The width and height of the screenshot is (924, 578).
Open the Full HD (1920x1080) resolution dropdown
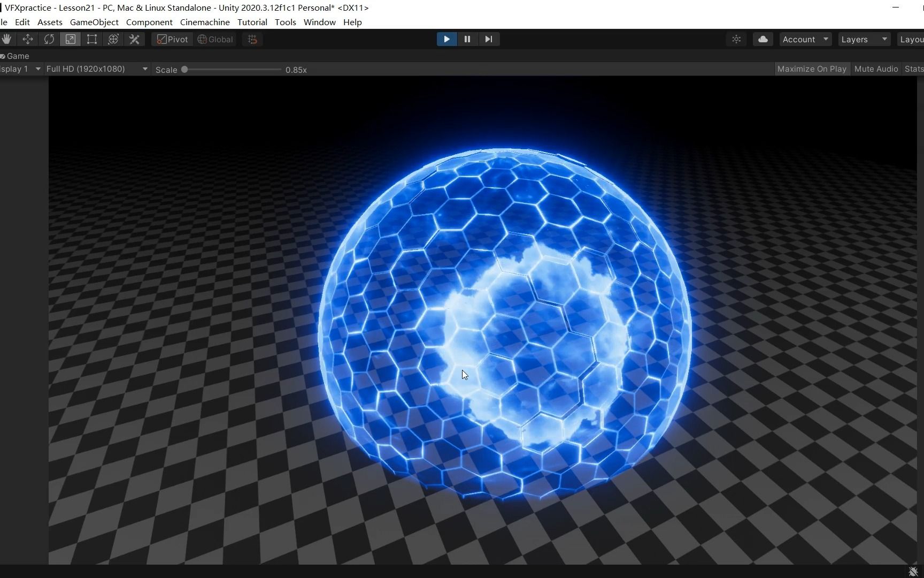[96, 69]
